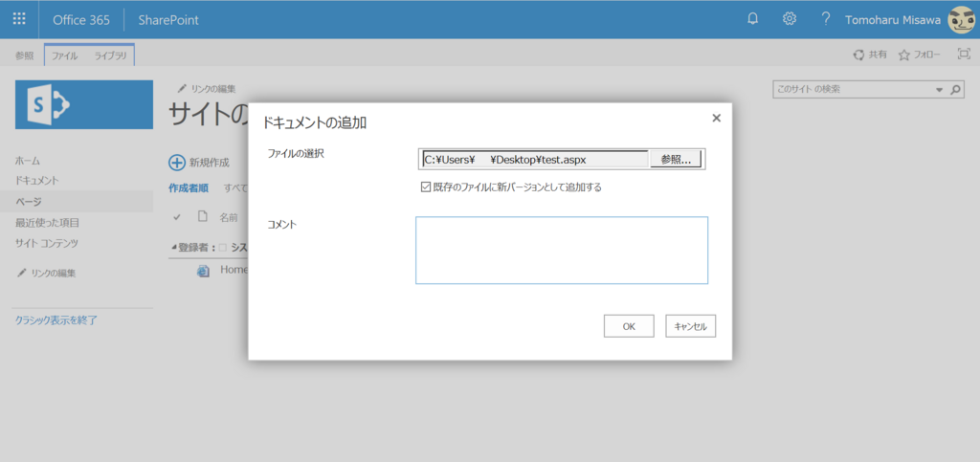Close the ドキュメントの追加 dialog
This screenshot has width=980, height=462.
coord(716,118)
